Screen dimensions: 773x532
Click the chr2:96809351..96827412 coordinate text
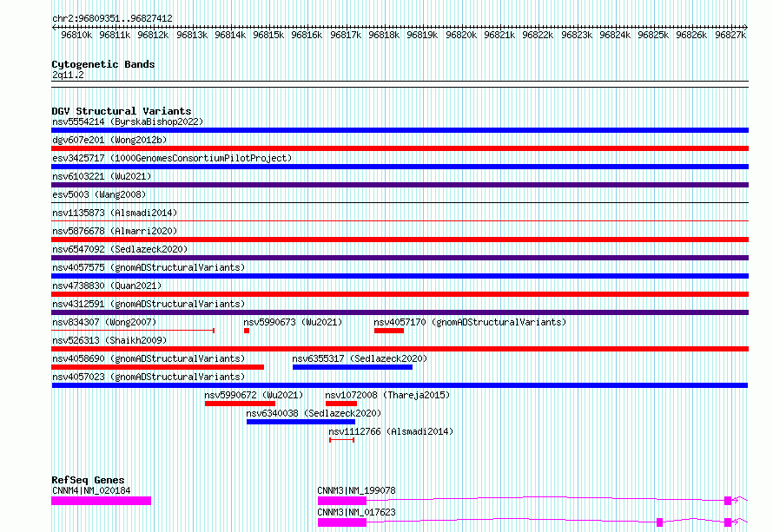pos(112,19)
